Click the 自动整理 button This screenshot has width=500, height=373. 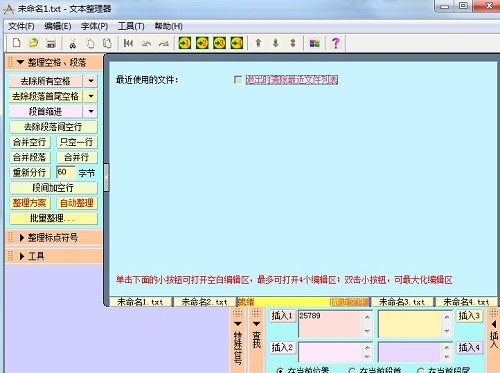(77, 203)
